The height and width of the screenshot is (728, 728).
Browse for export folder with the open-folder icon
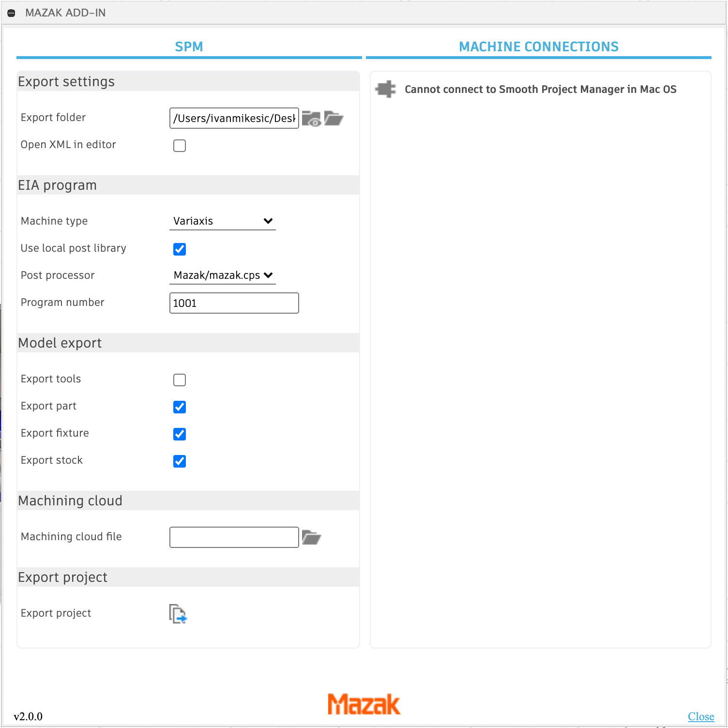point(334,118)
